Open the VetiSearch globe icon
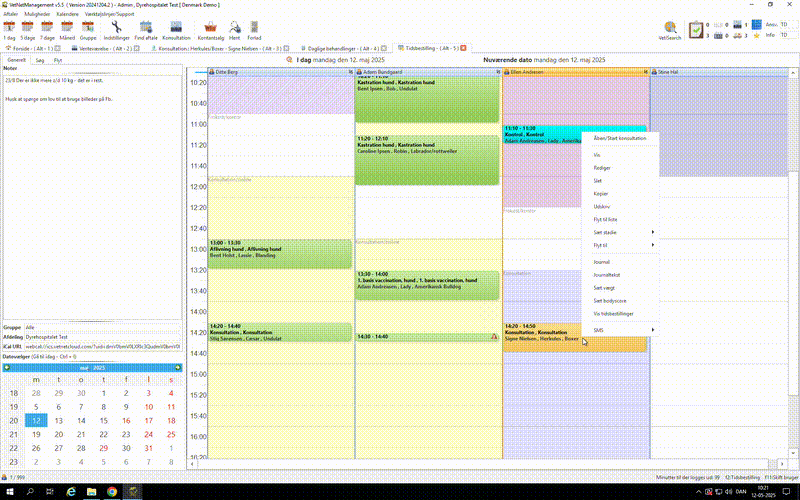This screenshot has height=500, width=800. (x=670, y=31)
